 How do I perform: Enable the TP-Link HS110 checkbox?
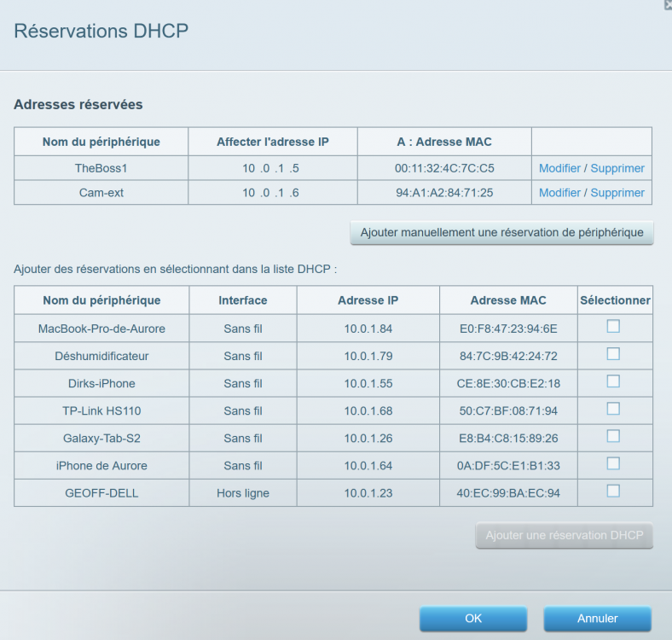pyautogui.click(x=613, y=409)
